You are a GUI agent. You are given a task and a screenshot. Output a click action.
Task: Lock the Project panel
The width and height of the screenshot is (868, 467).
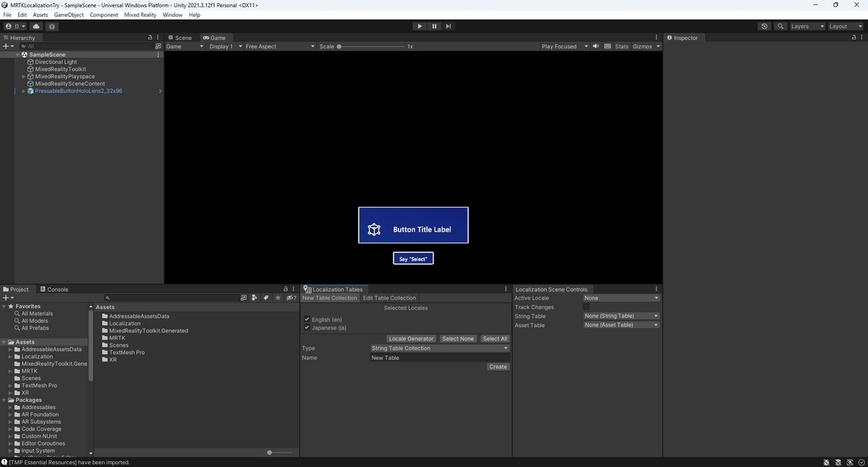tap(285, 289)
